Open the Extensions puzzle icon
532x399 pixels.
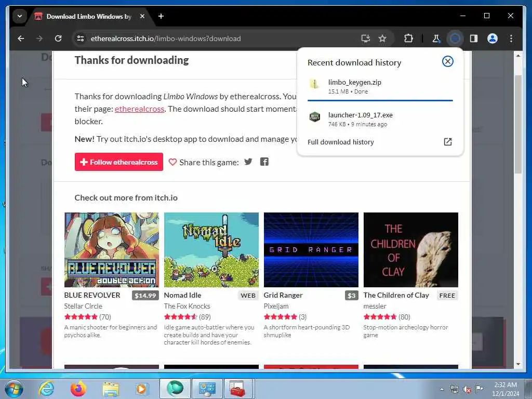pyautogui.click(x=408, y=38)
